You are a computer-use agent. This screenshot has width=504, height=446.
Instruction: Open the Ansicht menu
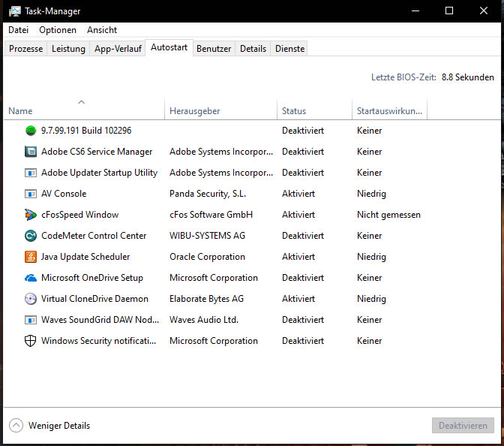102,30
